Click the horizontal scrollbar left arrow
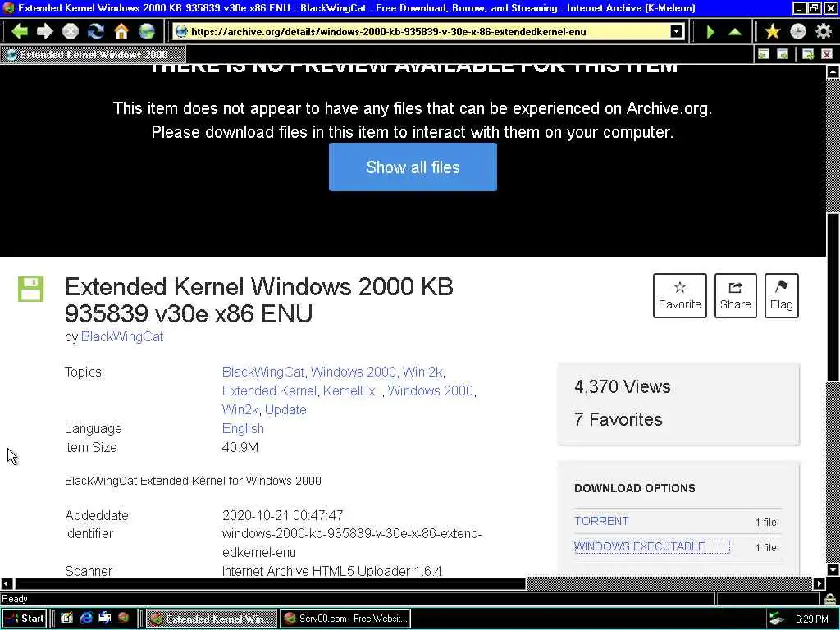The image size is (840, 630). (x=7, y=583)
